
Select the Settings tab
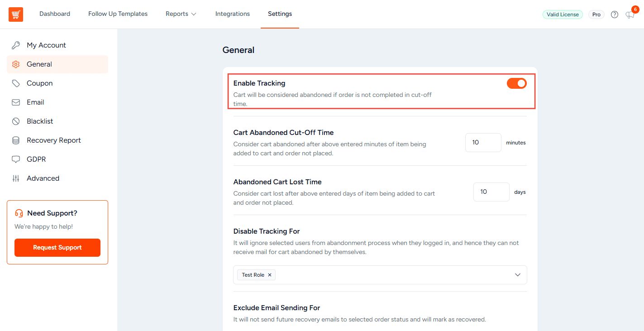pos(280,14)
